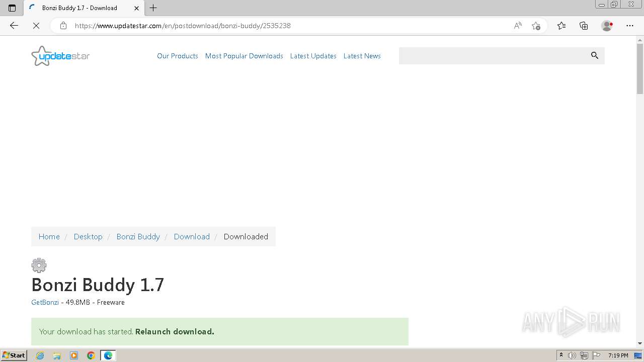This screenshot has height=362, width=644.
Task: Open the browser profile avatar
Action: pyautogui.click(x=607, y=26)
